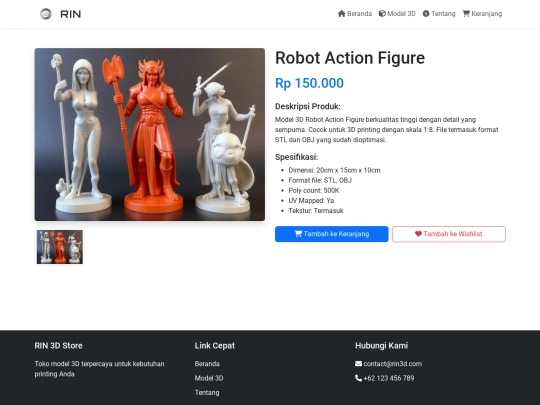Viewport: 540px width, 405px height.
Task: Click the RIN round logo icon
Action: (x=46, y=14)
